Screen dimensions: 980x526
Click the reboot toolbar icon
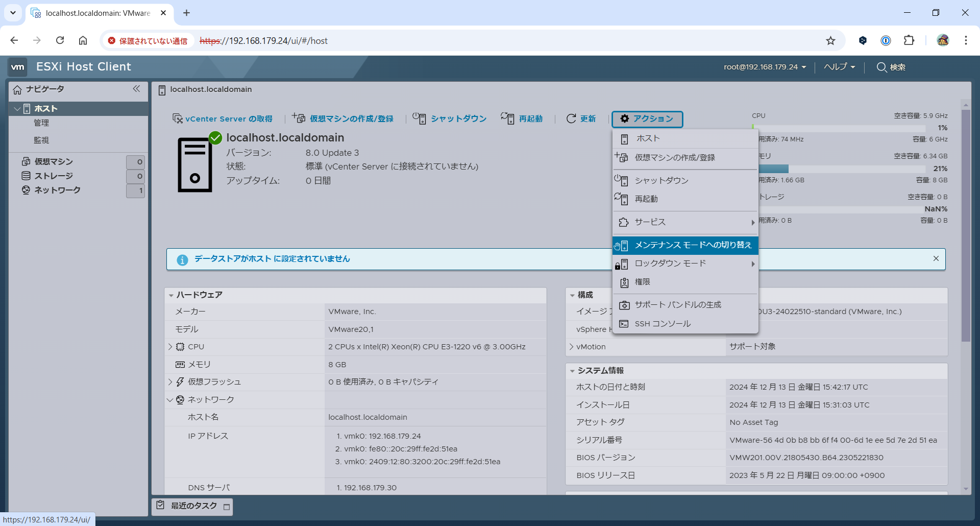[x=507, y=118]
